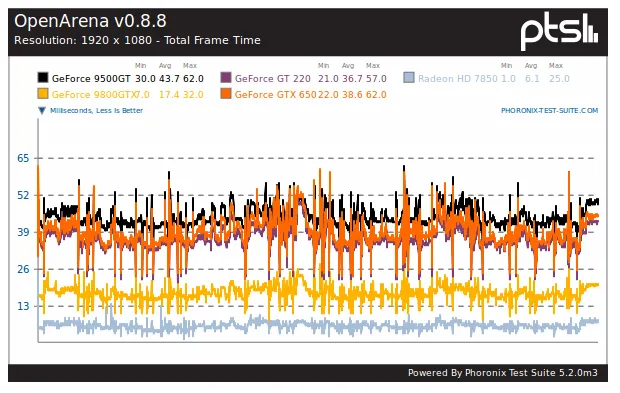Click the 26 y-axis label
This screenshot has height=393, width=620.
tap(23, 269)
